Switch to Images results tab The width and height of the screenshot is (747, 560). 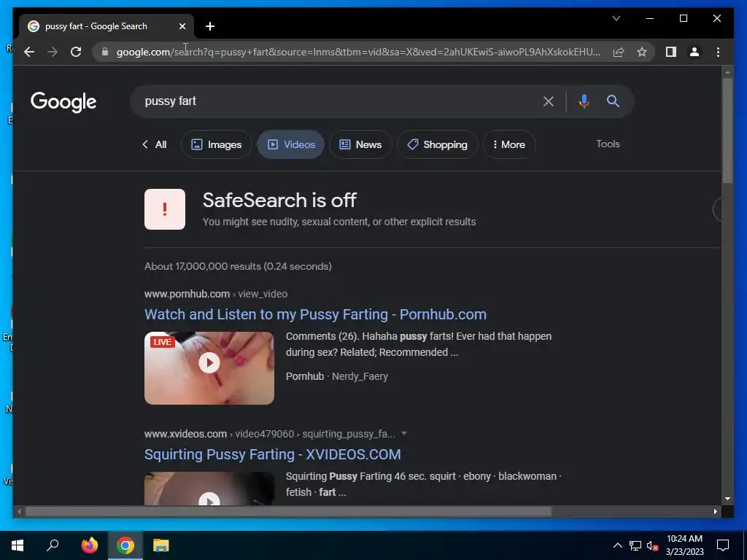[x=216, y=144]
